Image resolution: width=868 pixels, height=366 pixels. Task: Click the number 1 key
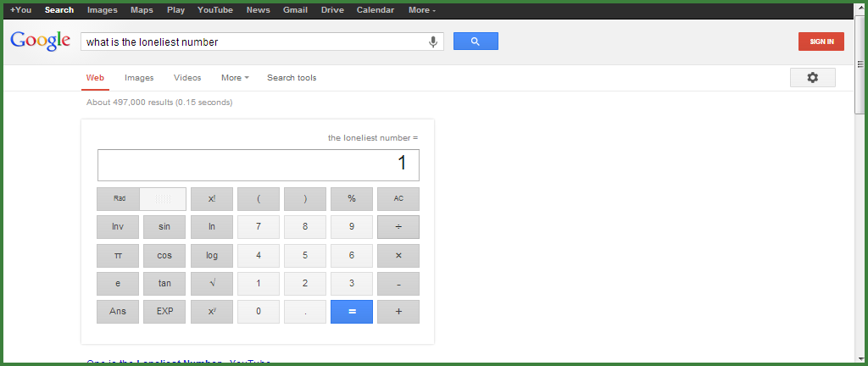259,284
